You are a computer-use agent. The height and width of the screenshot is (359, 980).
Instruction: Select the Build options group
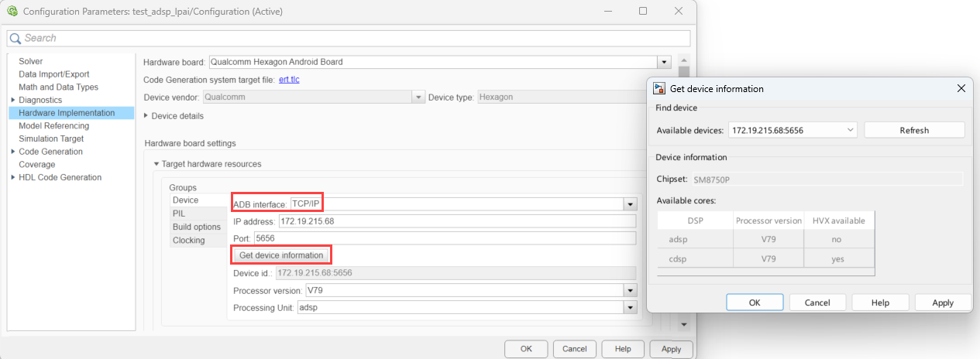pos(196,227)
